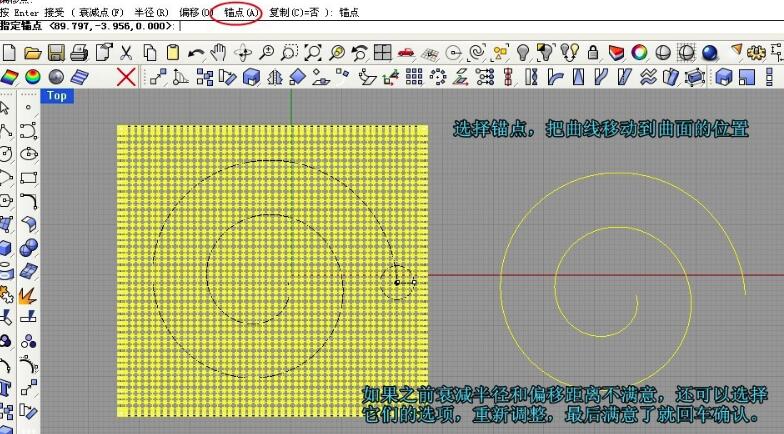Click the red car icon
Viewport: 784px width, 434px height.
[x=406, y=52]
